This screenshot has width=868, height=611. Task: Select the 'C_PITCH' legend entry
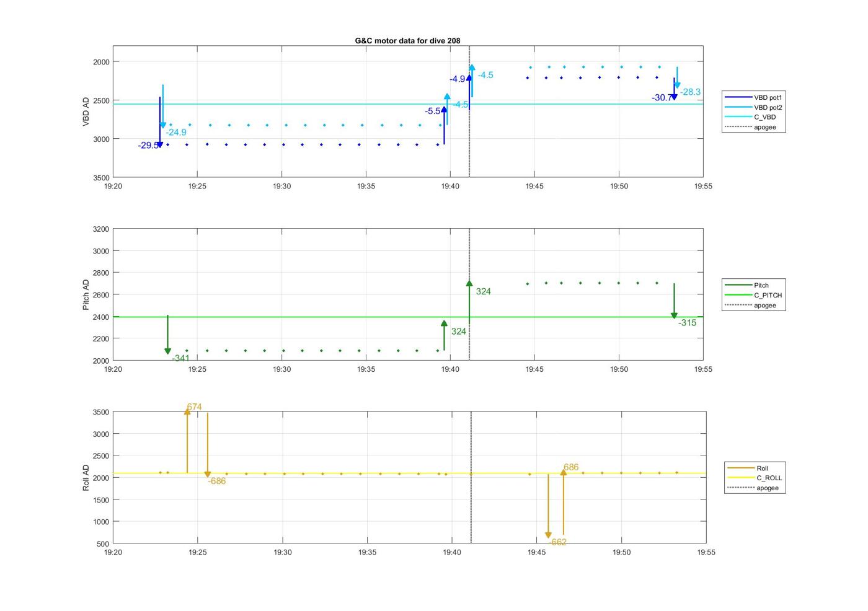point(753,295)
